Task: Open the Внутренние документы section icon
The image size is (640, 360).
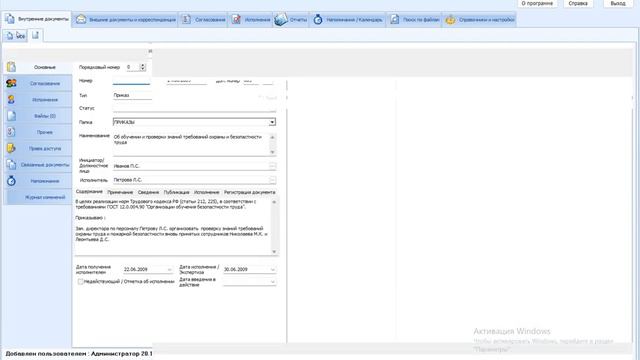Action: [x=9, y=19]
